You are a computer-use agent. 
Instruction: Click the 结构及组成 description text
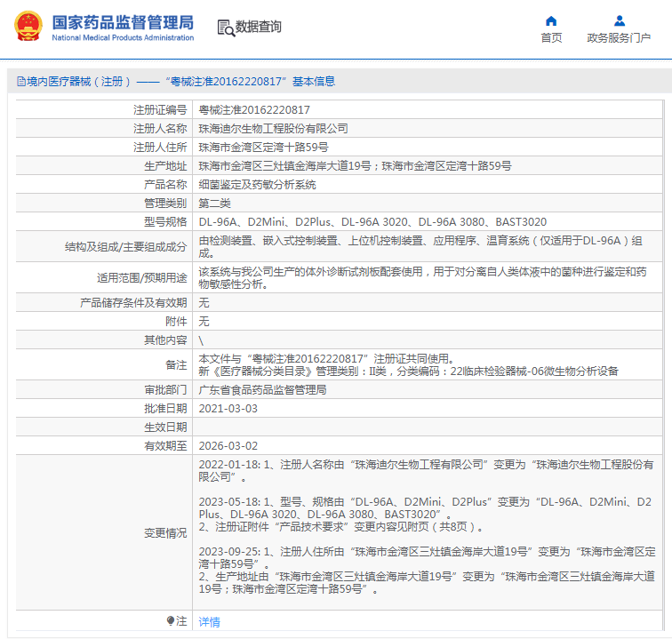(420, 246)
